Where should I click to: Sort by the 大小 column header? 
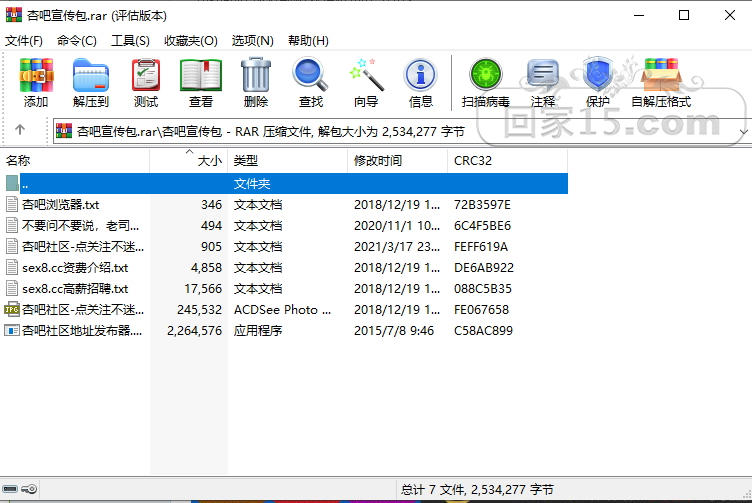[x=188, y=161]
